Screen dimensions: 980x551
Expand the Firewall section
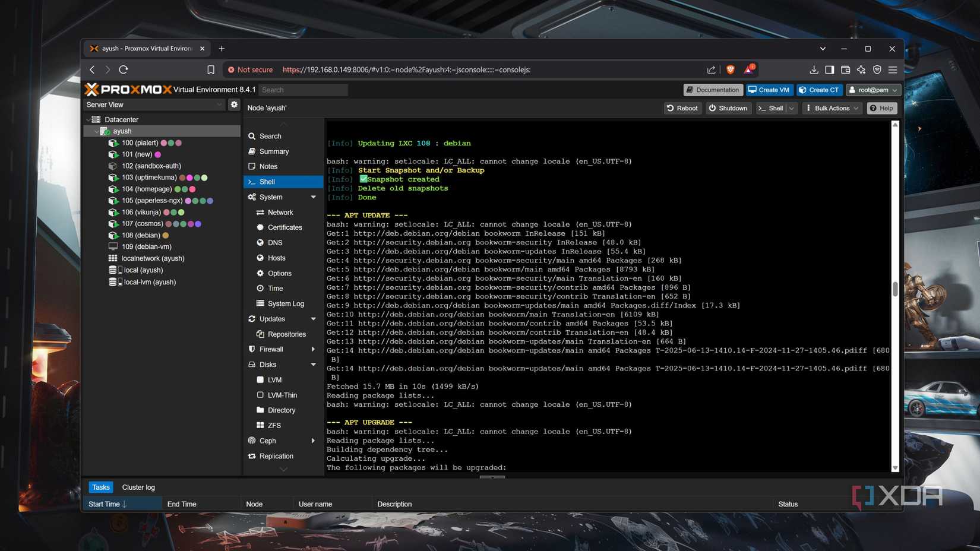pyautogui.click(x=314, y=349)
